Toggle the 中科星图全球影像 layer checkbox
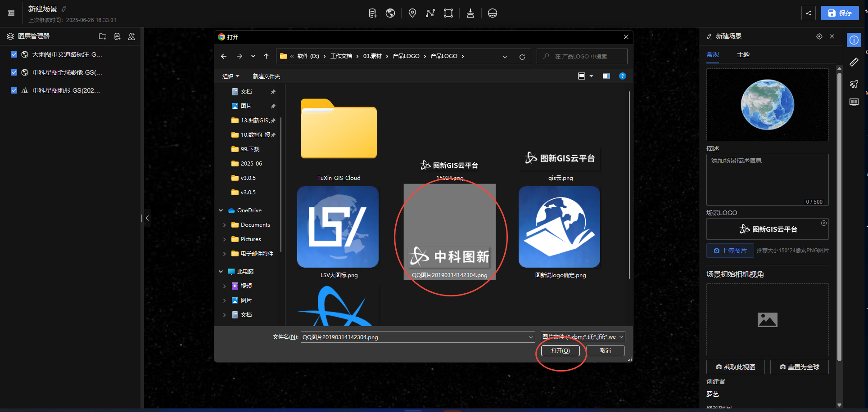Image resolution: width=868 pixels, height=412 pixels. coord(14,72)
